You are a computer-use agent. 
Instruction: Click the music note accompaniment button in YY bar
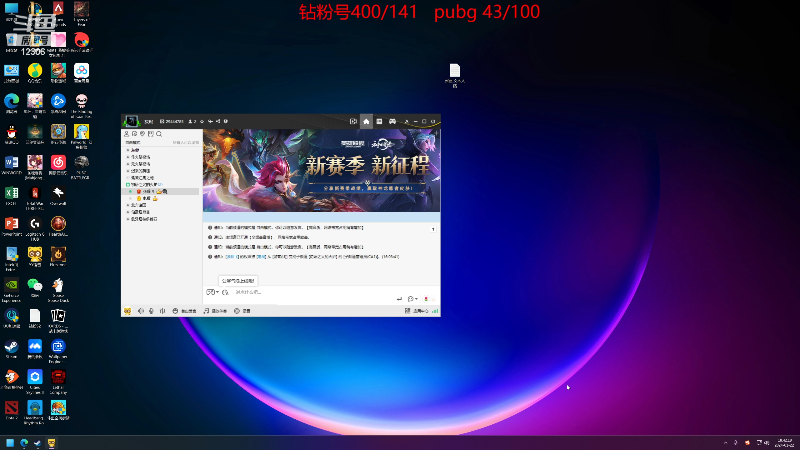point(215,311)
